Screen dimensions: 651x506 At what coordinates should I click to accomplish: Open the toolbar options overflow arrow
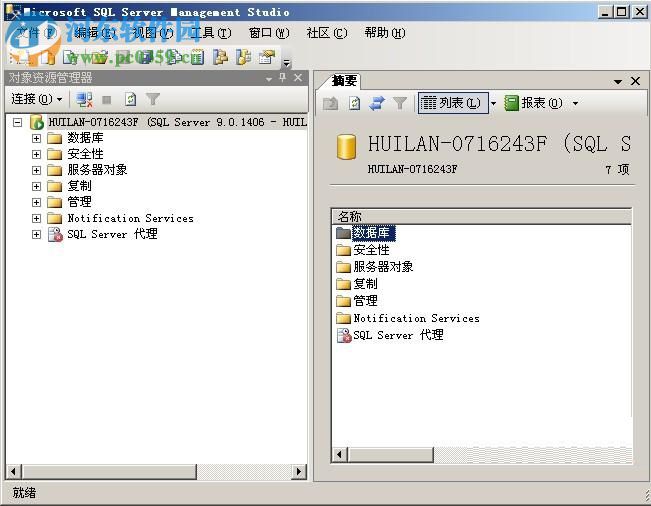tap(286, 63)
